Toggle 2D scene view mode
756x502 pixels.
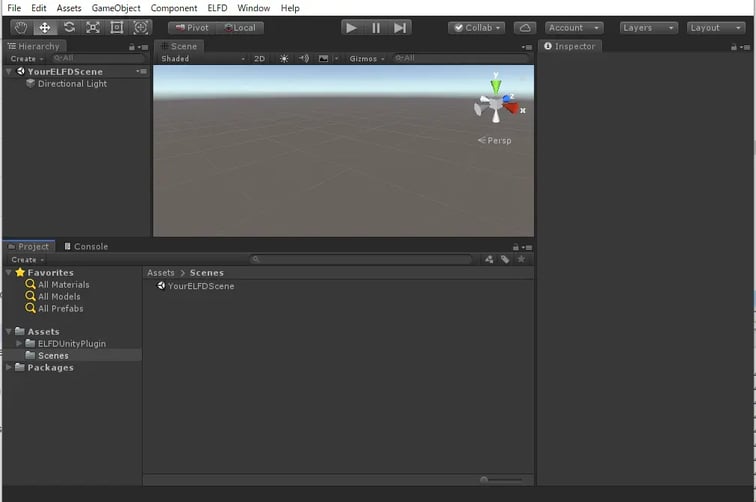pyautogui.click(x=260, y=59)
